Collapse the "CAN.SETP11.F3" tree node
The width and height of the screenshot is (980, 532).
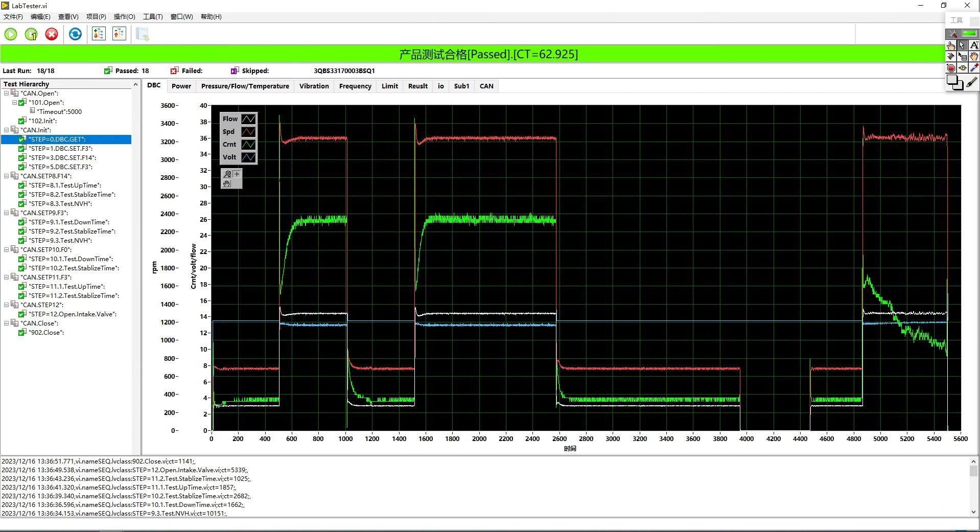pyautogui.click(x=6, y=277)
